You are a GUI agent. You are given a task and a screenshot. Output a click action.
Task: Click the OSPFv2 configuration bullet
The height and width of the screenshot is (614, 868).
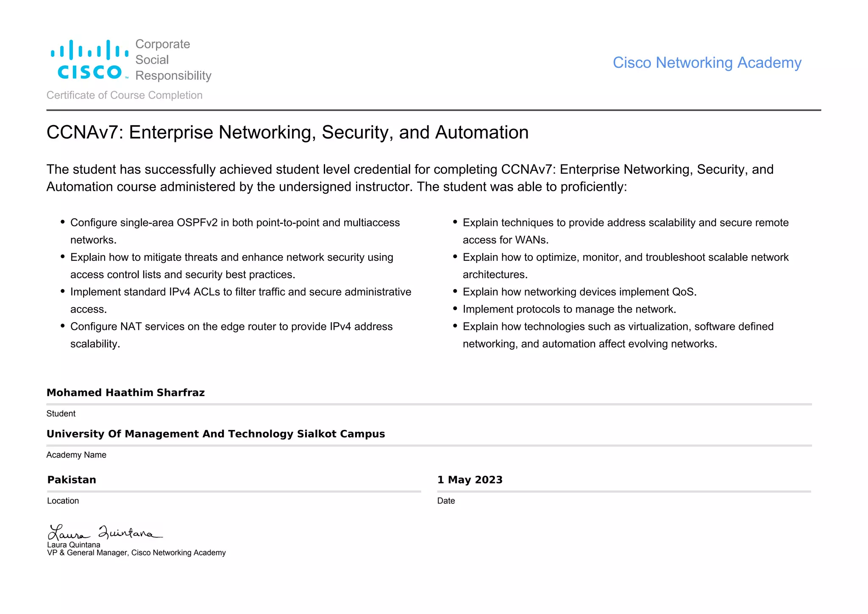(235, 231)
